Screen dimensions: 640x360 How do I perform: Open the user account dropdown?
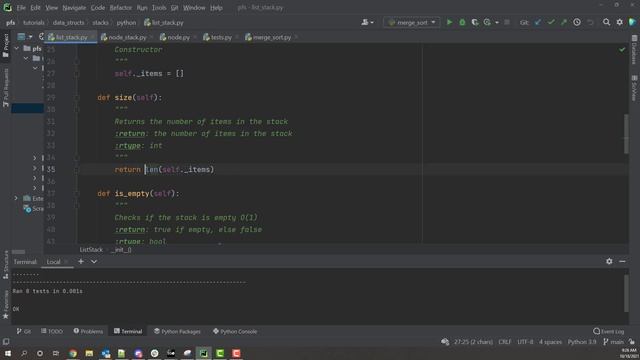click(x=367, y=22)
